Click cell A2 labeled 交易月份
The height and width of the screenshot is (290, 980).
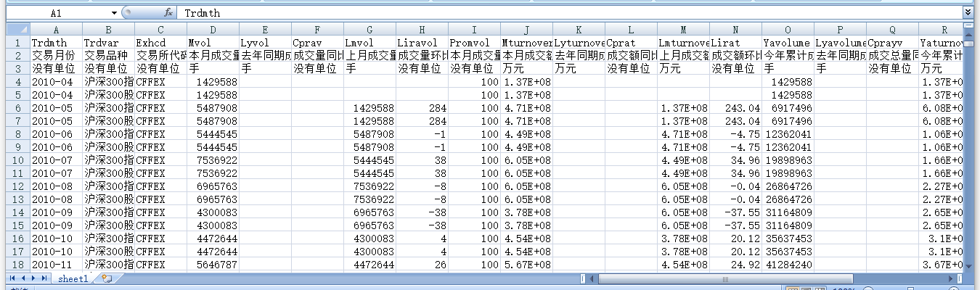[57, 56]
